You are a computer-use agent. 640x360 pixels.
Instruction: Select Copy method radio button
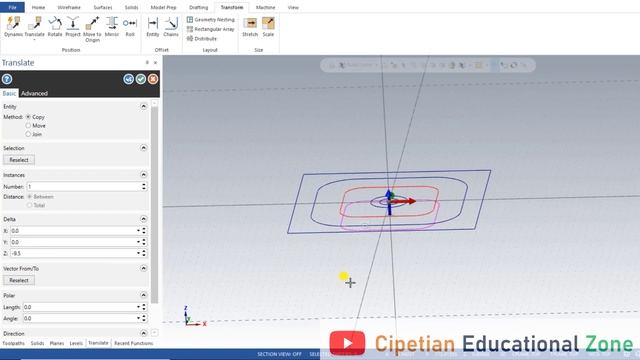point(28,117)
